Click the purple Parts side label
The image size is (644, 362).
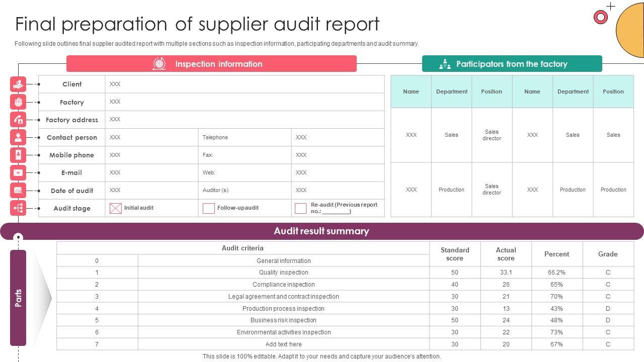coord(18,298)
